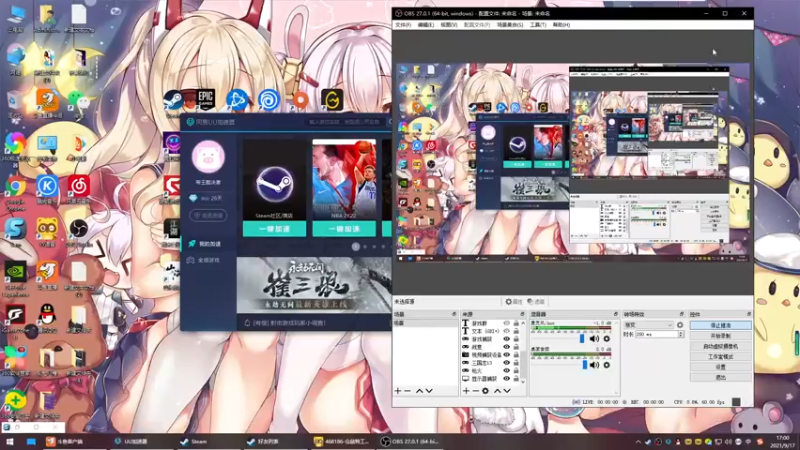Remove the selected scene with the minus icon

click(407, 391)
